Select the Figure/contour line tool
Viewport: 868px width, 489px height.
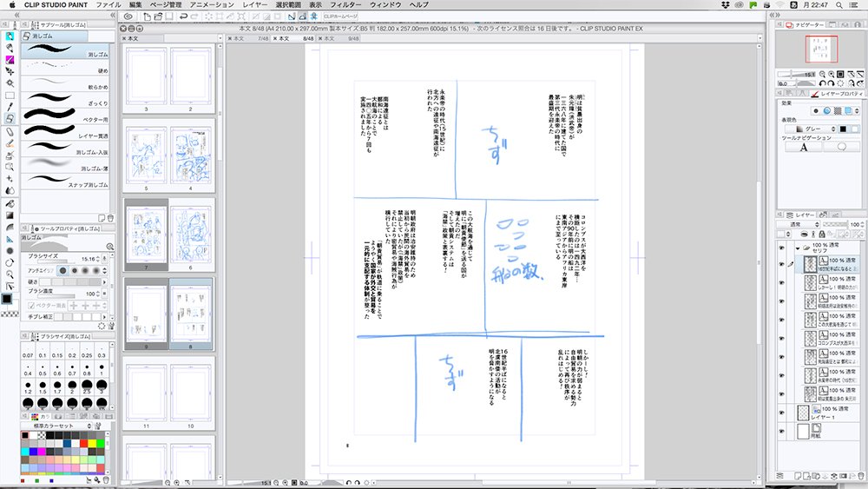coord(10,227)
